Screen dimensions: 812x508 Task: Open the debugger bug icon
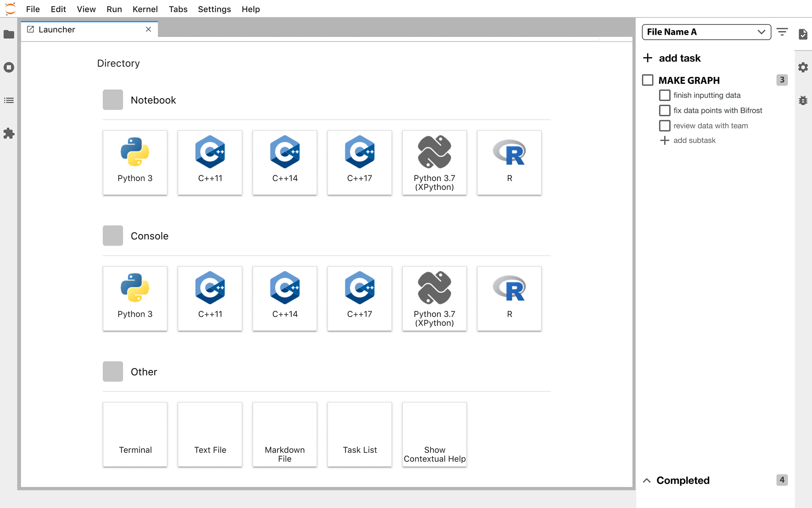(x=803, y=100)
